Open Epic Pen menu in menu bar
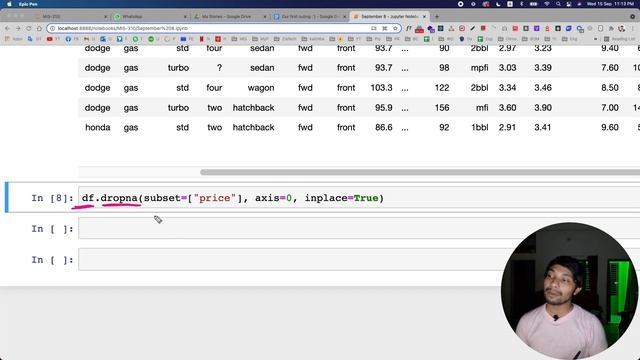 click(x=28, y=4)
